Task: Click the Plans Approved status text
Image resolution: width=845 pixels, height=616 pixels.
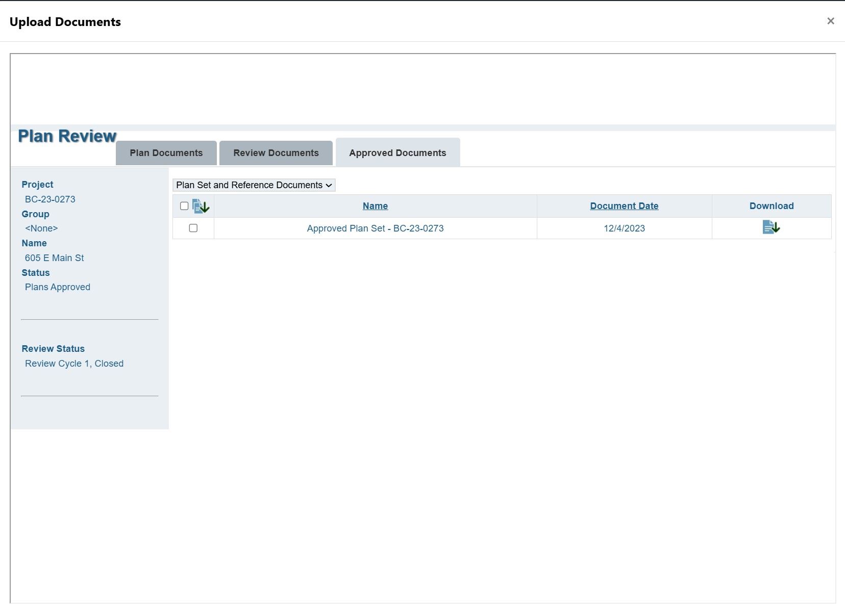Action: point(58,287)
